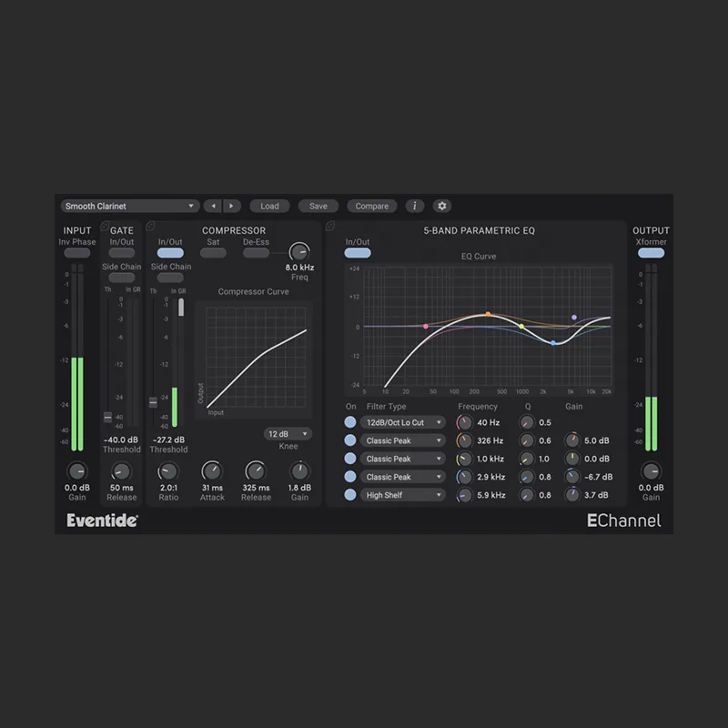The image size is (728, 728).
Task: Enable the Sat switch
Action: (x=213, y=253)
